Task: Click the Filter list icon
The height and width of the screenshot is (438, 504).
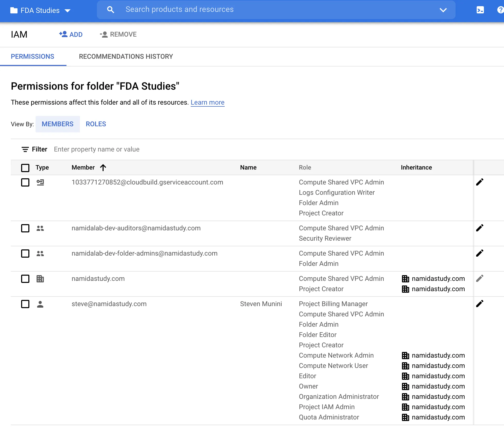Action: click(x=25, y=149)
